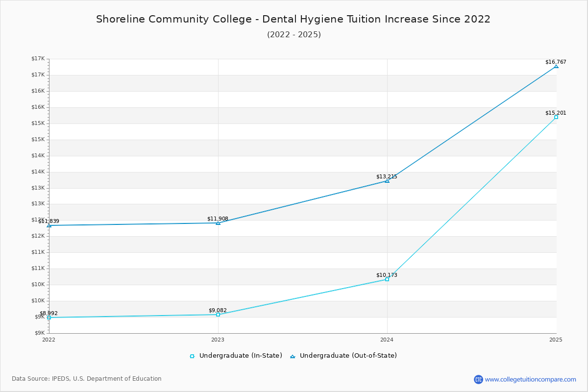
Task: Open www.collegetuitioncompare.com link
Action: pos(531,379)
